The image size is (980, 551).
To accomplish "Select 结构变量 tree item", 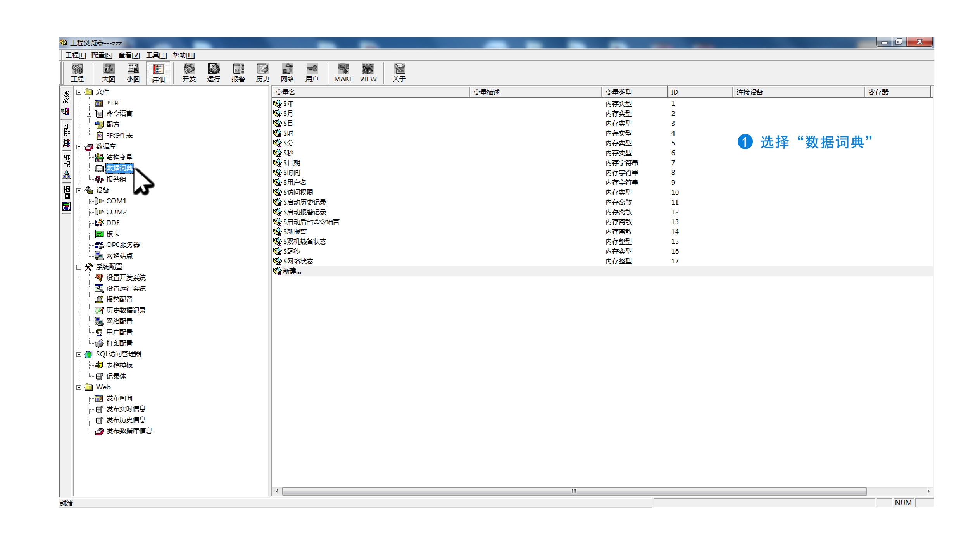I will pyautogui.click(x=119, y=157).
